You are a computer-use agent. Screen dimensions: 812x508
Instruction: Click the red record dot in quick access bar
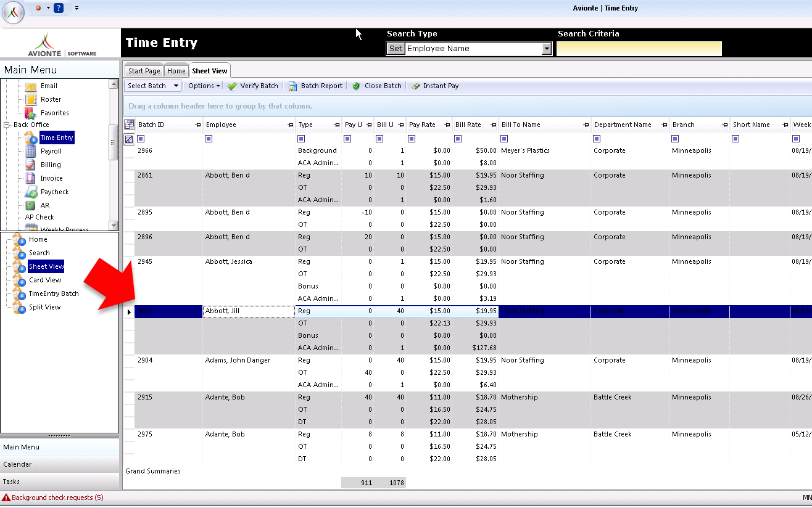pos(38,8)
